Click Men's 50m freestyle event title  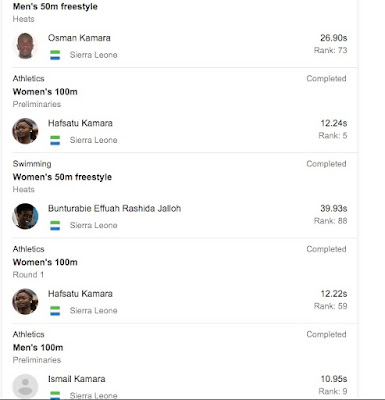[x=55, y=7]
